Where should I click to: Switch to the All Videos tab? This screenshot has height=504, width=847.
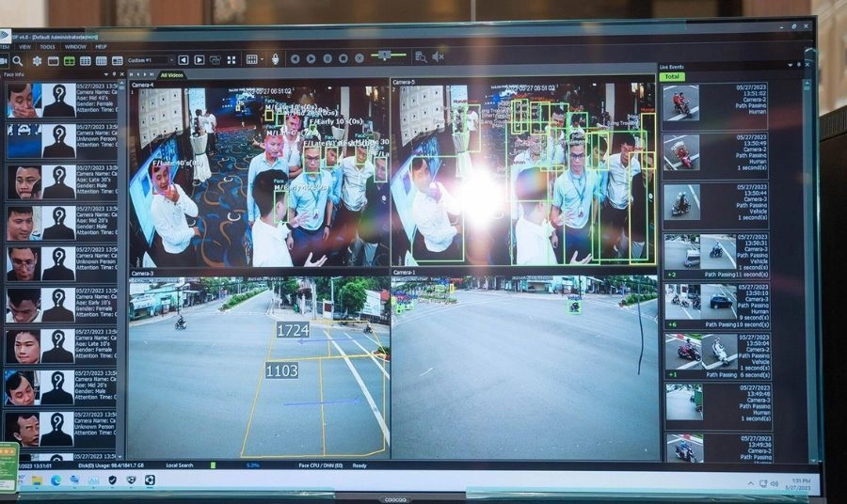172,75
